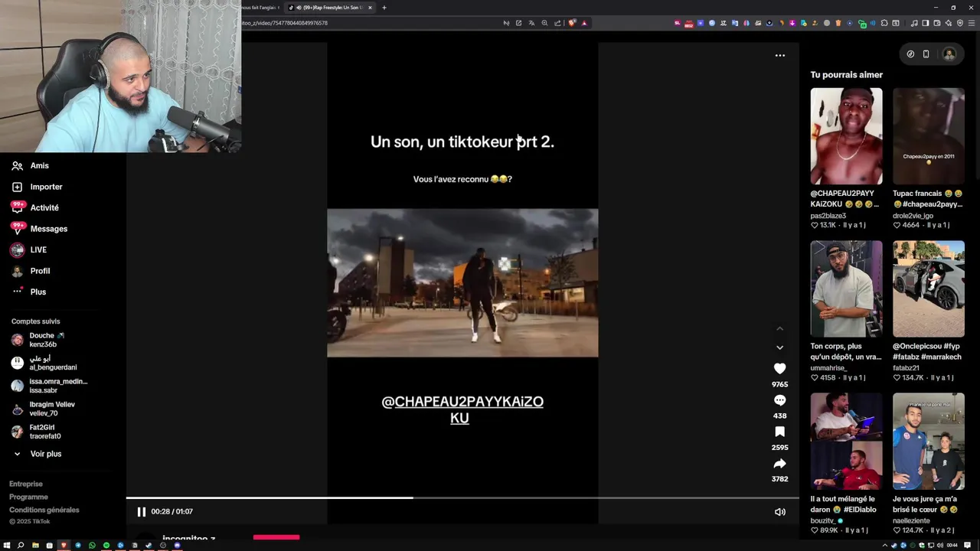Open a new browser tab with plus
Viewport: 980px width, 551px height.
tap(384, 8)
